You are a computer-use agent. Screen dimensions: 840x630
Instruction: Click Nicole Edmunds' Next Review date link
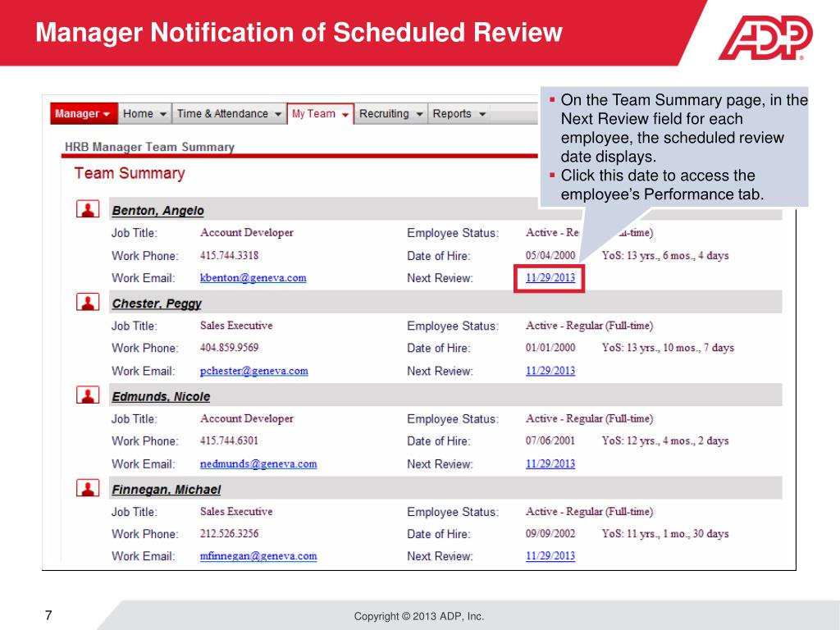[550, 464]
